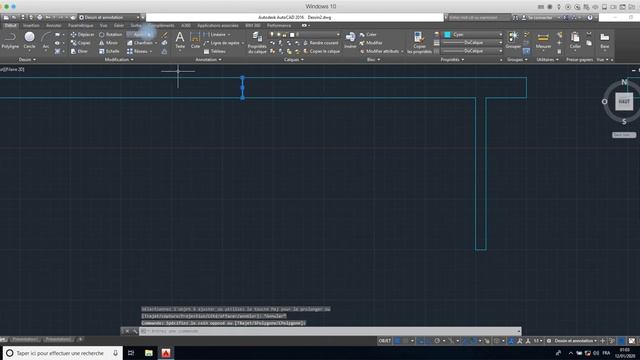Insert a Tableau table
The width and height of the screenshot is (640, 360).
tap(215, 51)
